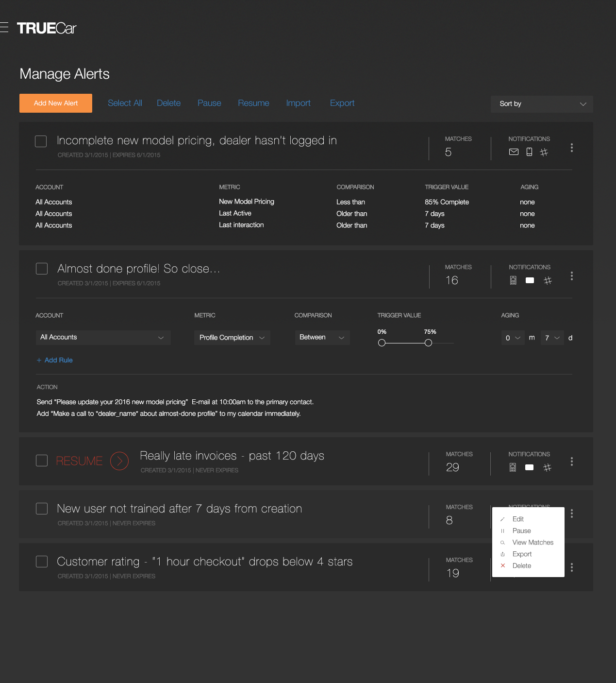This screenshot has height=683, width=616.
Task: Select the Export icon in the context menu
Action: pos(503,554)
